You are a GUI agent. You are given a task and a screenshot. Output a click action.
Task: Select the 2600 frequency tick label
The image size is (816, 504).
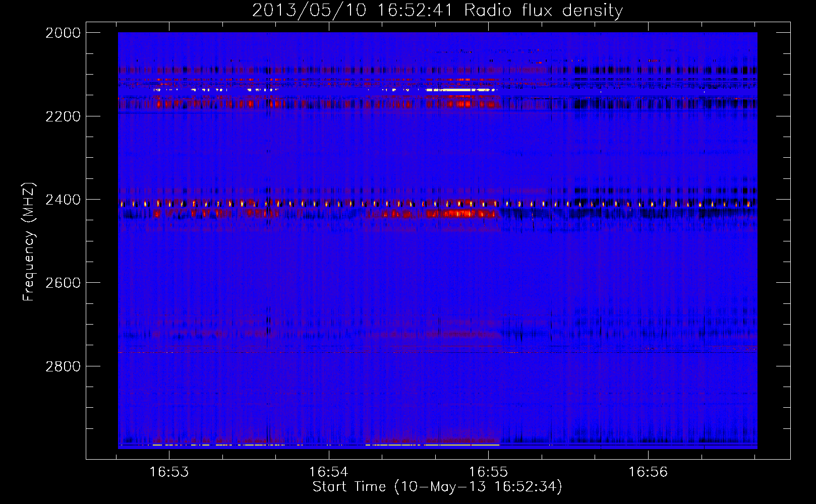coord(63,283)
